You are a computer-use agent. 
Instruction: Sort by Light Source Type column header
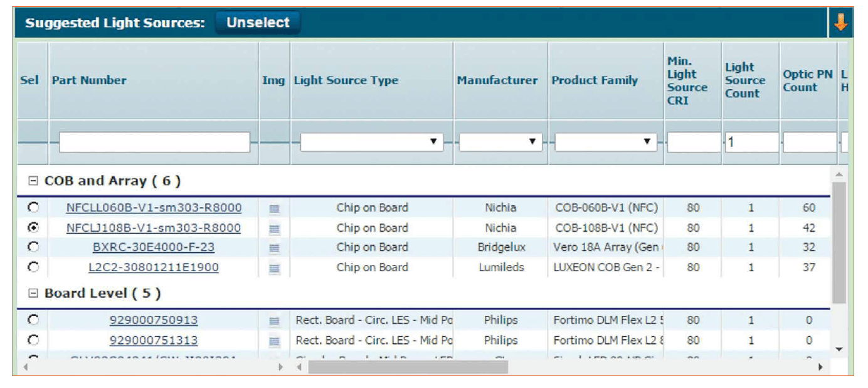tap(346, 80)
